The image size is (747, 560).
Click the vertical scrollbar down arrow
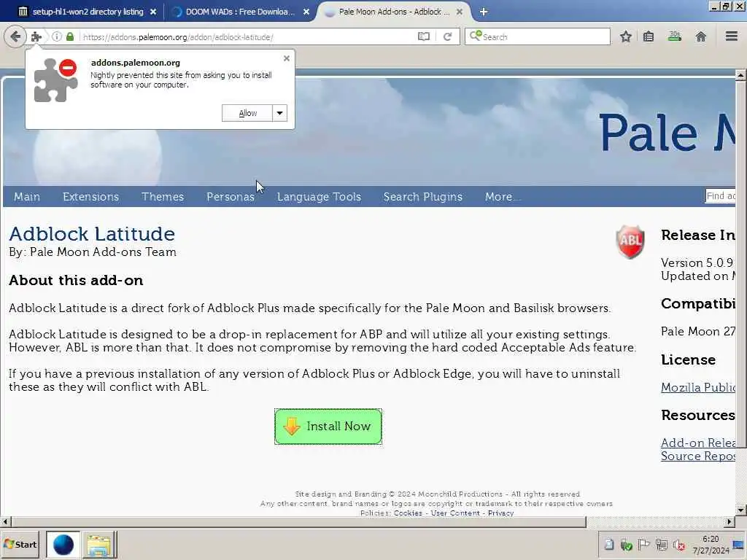[x=740, y=510]
